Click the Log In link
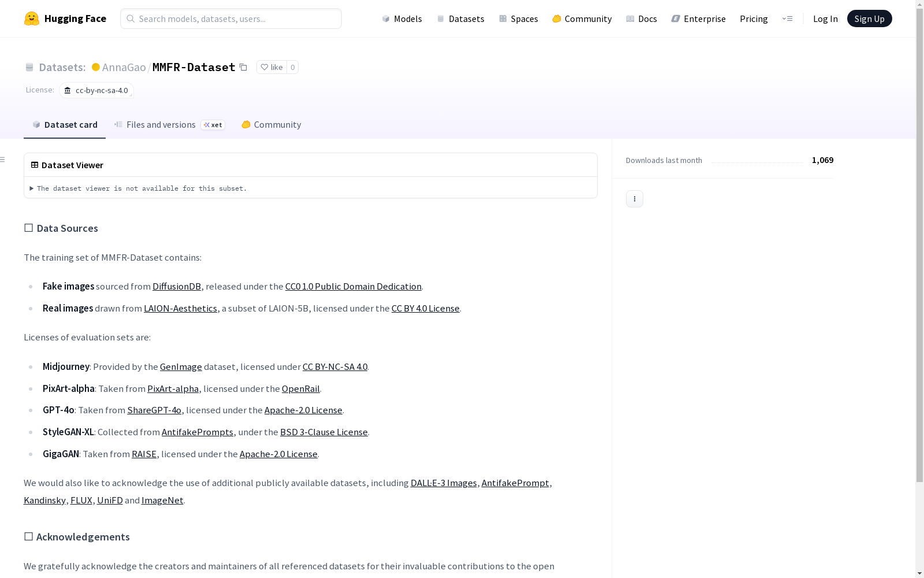The height and width of the screenshot is (578, 924). 825,18
